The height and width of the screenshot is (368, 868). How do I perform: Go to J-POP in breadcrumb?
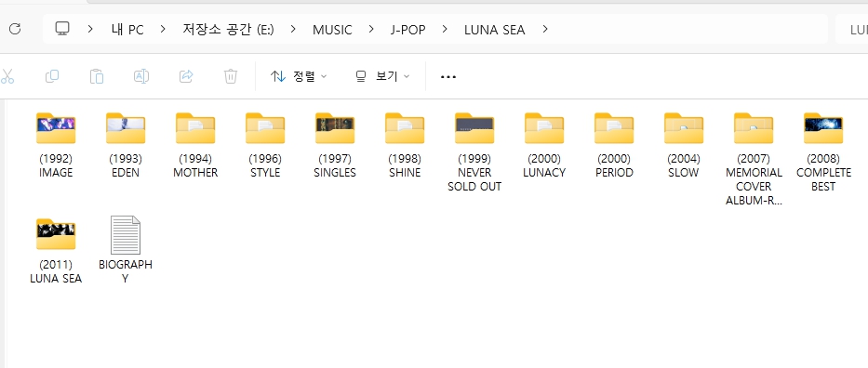tap(408, 30)
